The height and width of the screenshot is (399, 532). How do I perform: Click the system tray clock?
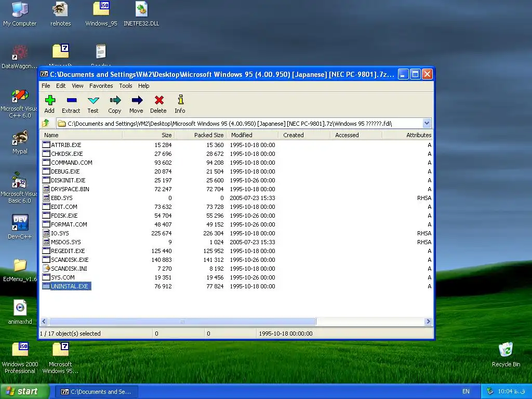511,392
